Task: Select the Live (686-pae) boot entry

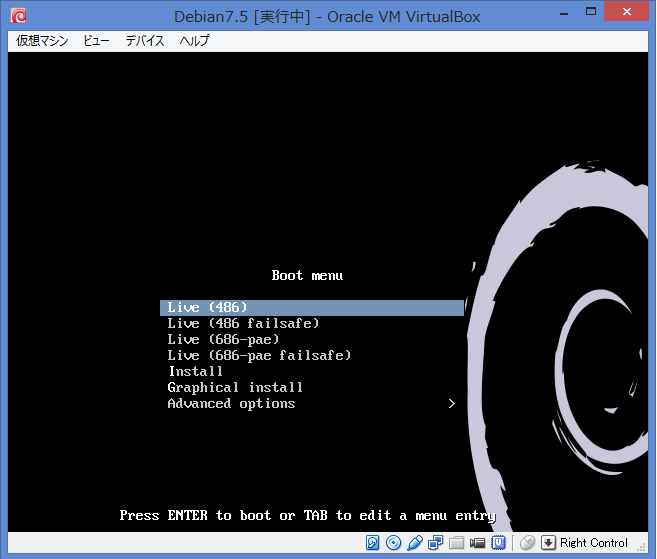Action: pyautogui.click(x=312, y=339)
